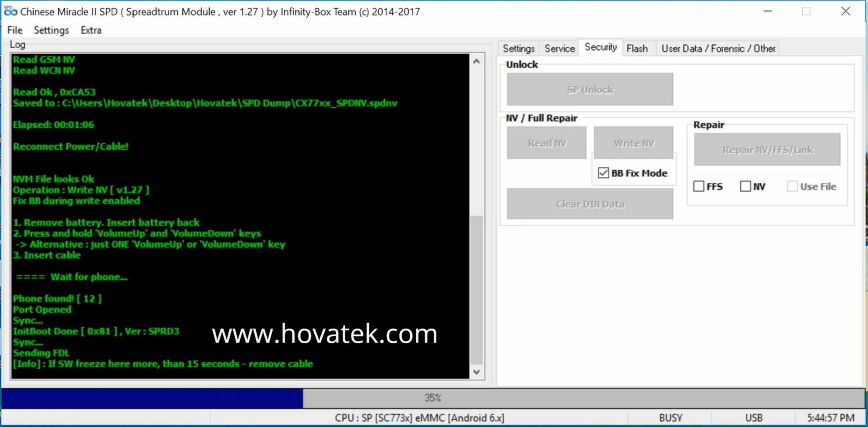Click 'Read GSM NV' log line
The height and width of the screenshot is (427, 868).
(44, 60)
